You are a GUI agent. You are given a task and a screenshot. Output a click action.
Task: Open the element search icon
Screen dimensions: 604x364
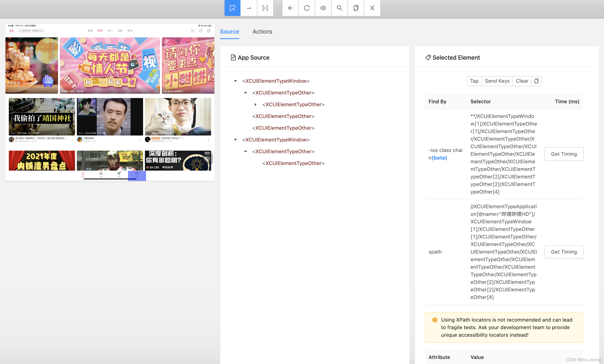[339, 8]
